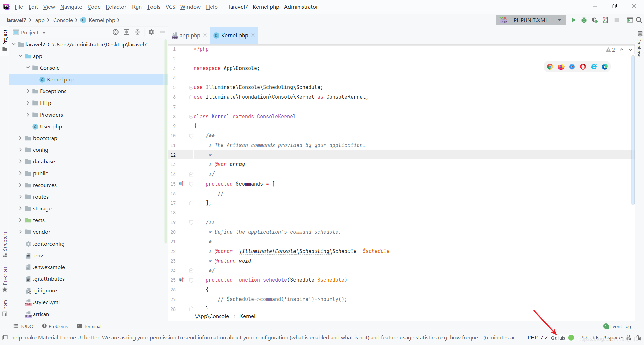
Task: Open file in Opera browser
Action: click(x=583, y=67)
